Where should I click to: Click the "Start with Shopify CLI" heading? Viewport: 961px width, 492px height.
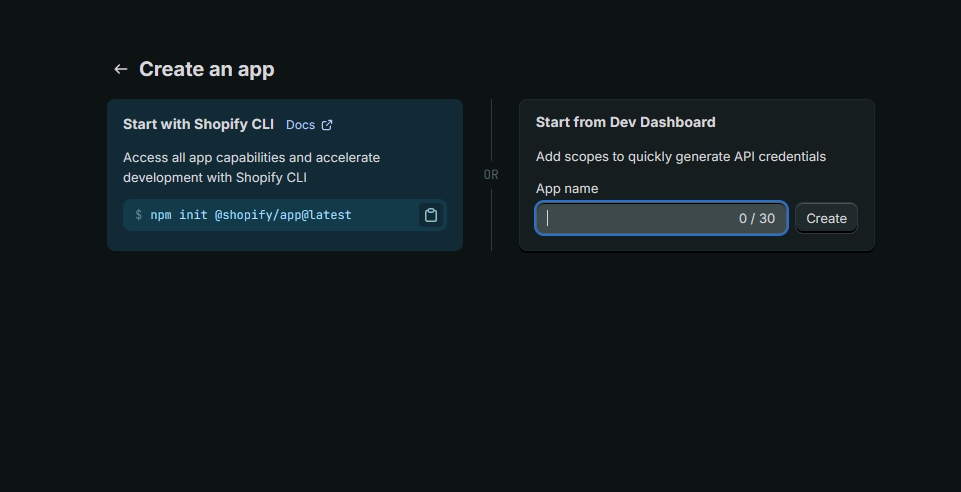[198, 124]
